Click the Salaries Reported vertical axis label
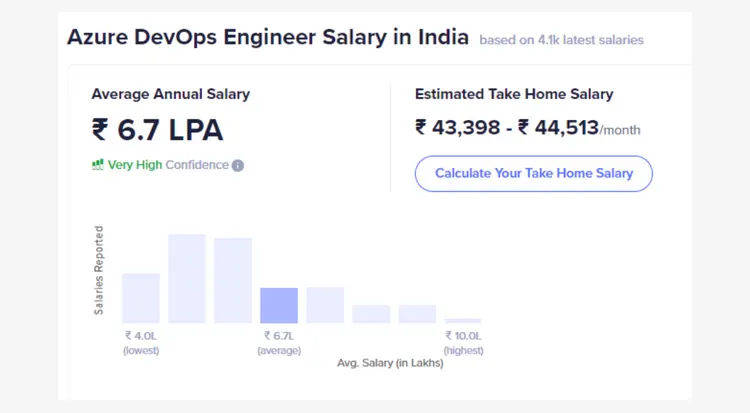750x413 pixels. pyautogui.click(x=99, y=270)
